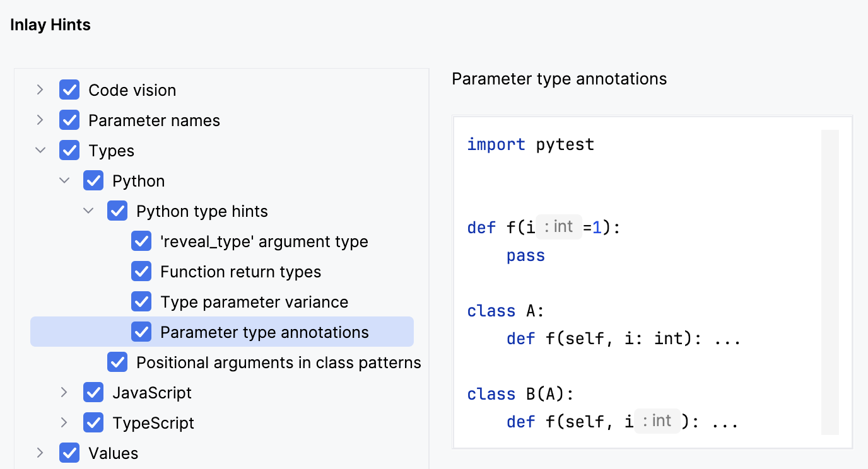Image resolution: width=868 pixels, height=469 pixels.
Task: Toggle Python type hints checkbox
Action: 117,211
